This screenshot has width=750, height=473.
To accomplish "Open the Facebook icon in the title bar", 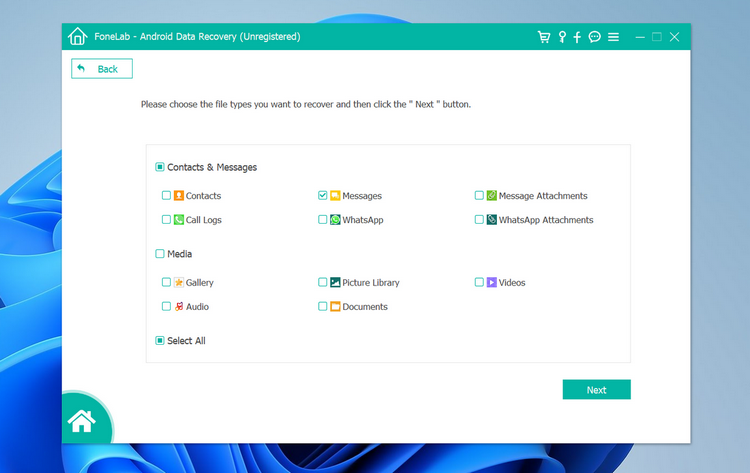I will point(577,37).
